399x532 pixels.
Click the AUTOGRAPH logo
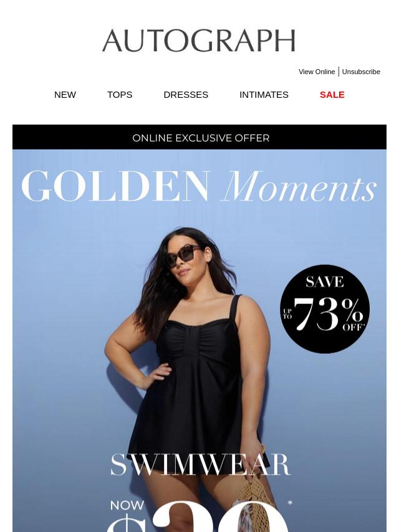click(199, 40)
